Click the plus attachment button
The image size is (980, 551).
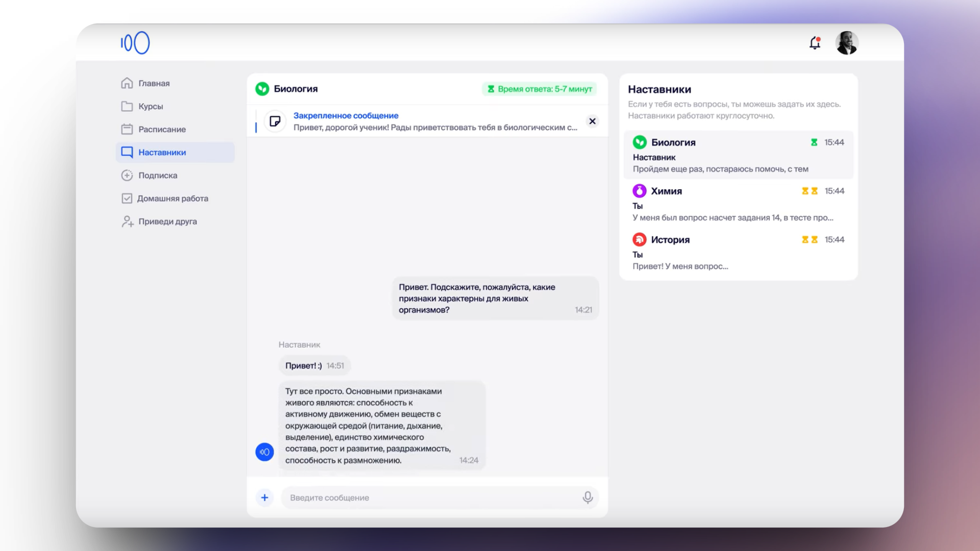coord(264,497)
